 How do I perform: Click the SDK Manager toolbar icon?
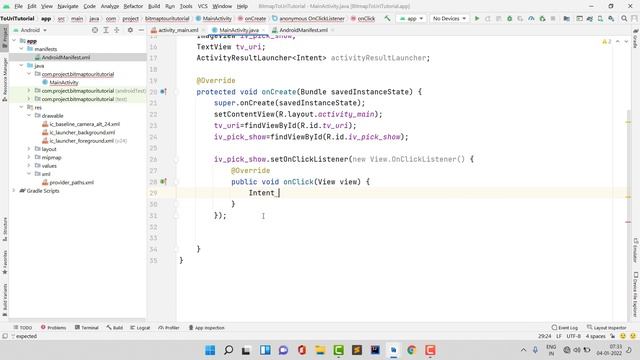coord(611,19)
